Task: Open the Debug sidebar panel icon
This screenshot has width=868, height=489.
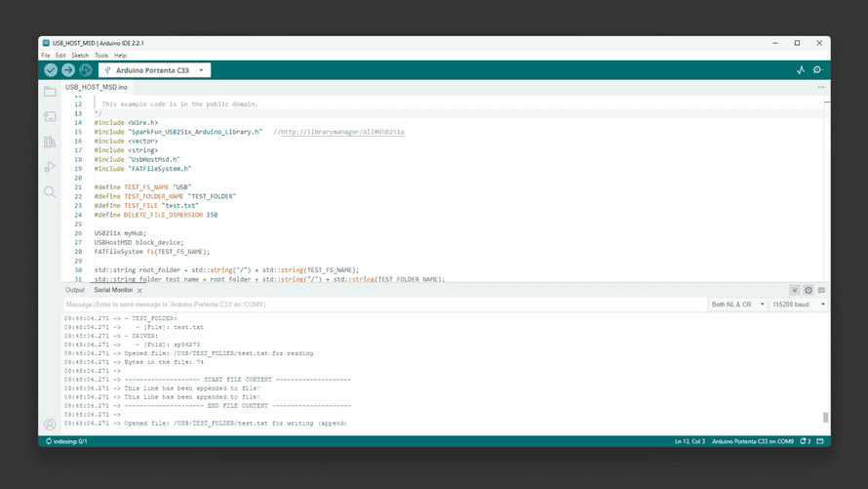Action: (50, 167)
